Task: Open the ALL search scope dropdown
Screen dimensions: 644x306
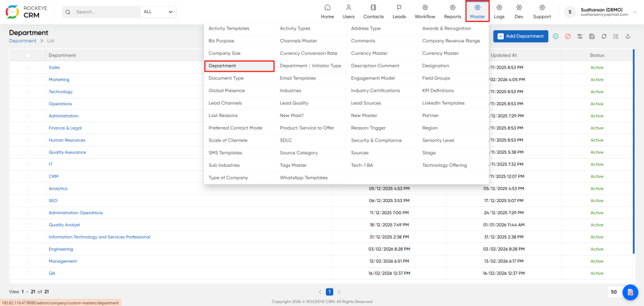Action: [x=158, y=12]
